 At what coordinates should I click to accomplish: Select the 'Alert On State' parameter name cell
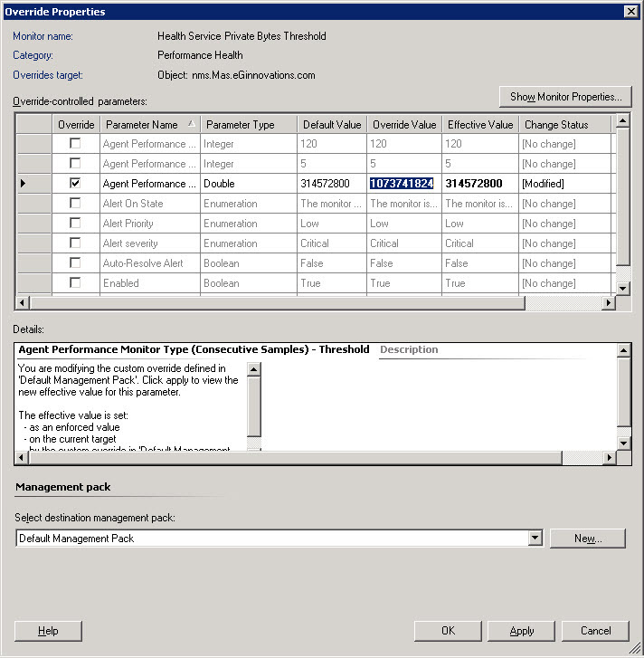click(x=150, y=204)
